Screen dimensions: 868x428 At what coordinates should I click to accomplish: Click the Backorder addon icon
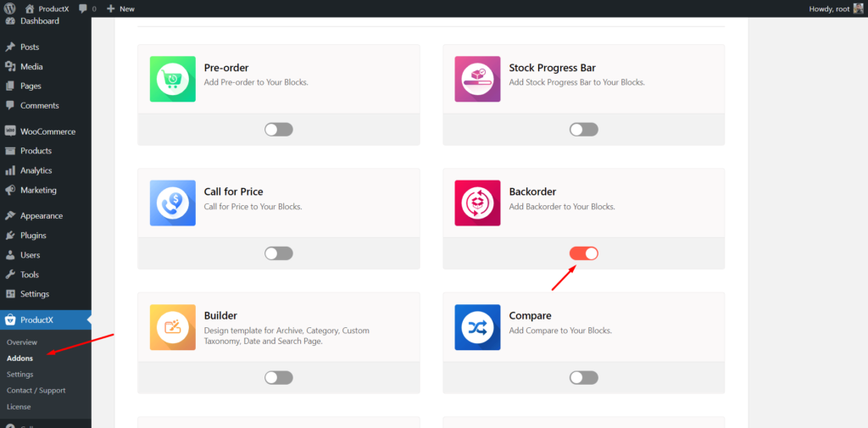[x=478, y=203]
